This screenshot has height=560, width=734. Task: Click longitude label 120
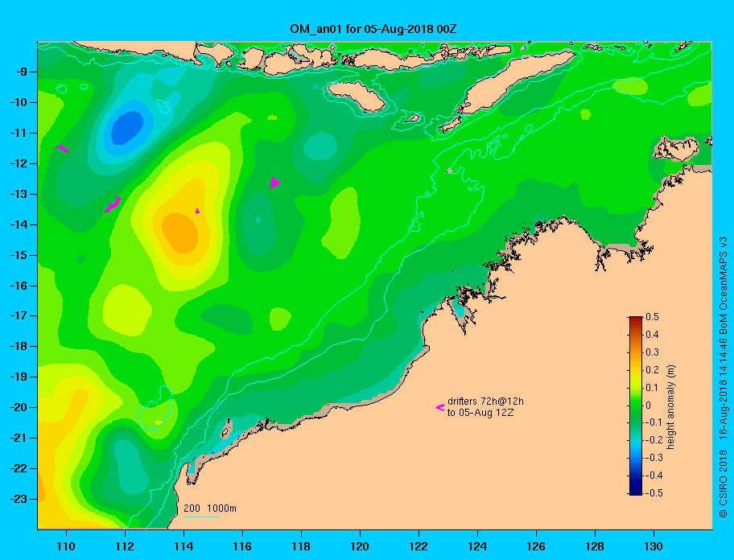tap(360, 546)
